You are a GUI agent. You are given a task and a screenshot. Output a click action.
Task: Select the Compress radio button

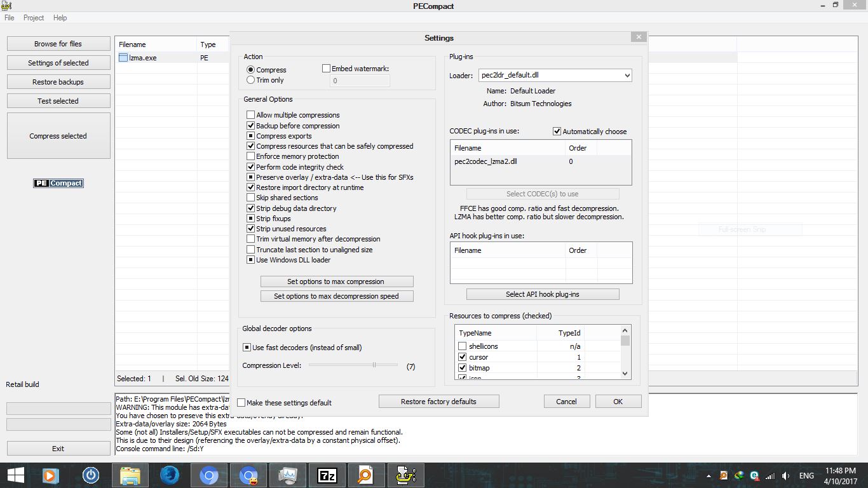coord(250,70)
